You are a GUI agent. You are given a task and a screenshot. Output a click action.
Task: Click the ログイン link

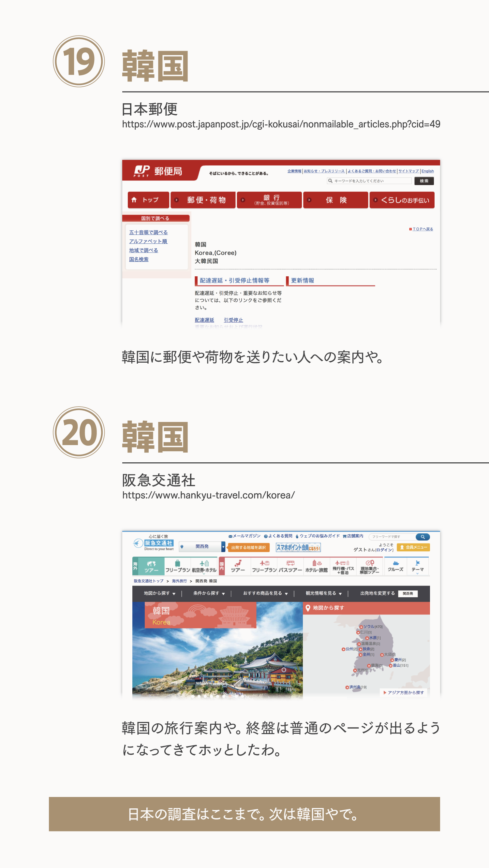click(x=384, y=550)
